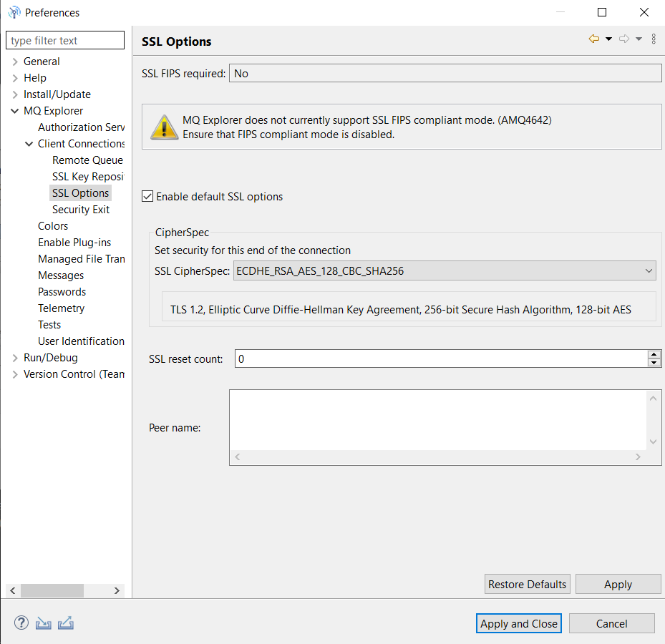This screenshot has width=665, height=644.
Task: Click the Cancel button
Action: [x=611, y=624]
